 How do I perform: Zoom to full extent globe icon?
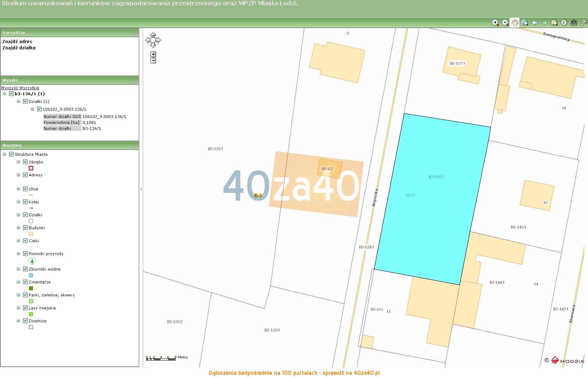click(x=525, y=22)
